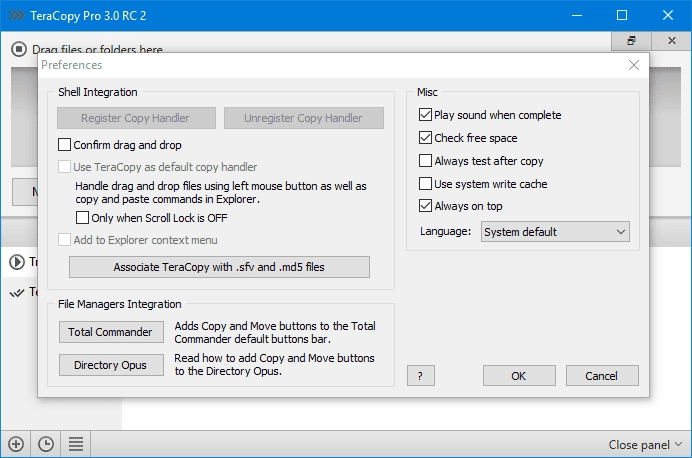Click the Directory Opus button
This screenshot has width=692, height=458.
tap(111, 365)
